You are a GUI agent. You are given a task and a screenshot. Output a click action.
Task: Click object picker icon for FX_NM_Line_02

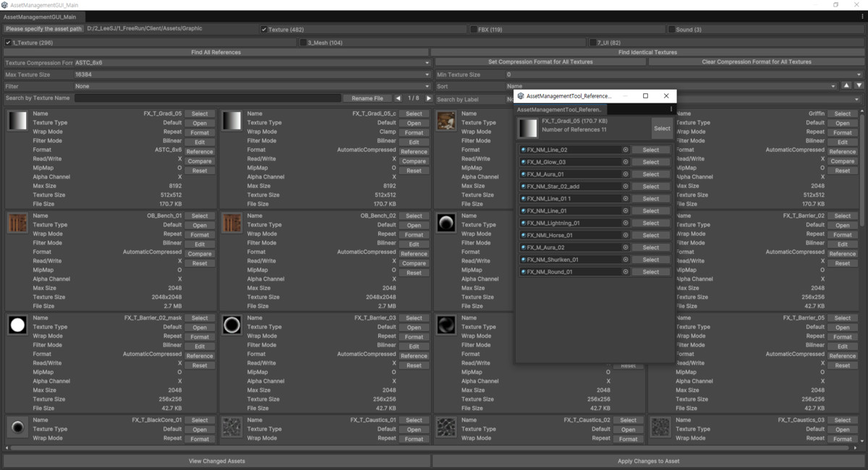[626, 150]
